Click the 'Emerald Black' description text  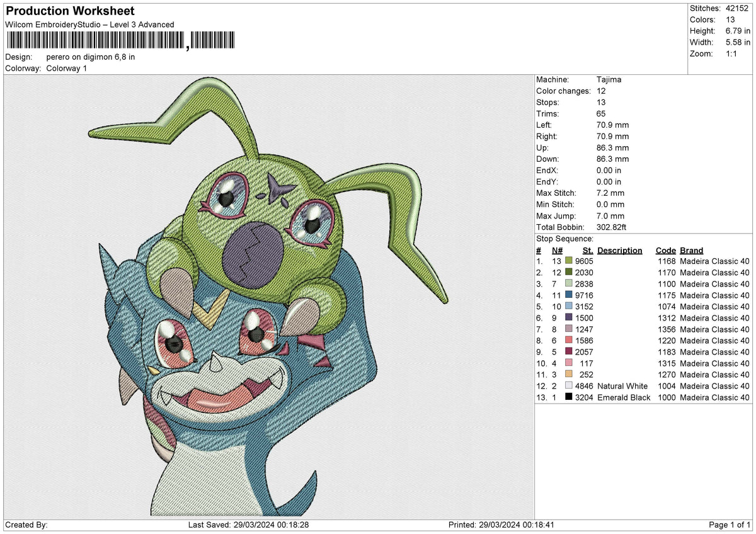[624, 397]
